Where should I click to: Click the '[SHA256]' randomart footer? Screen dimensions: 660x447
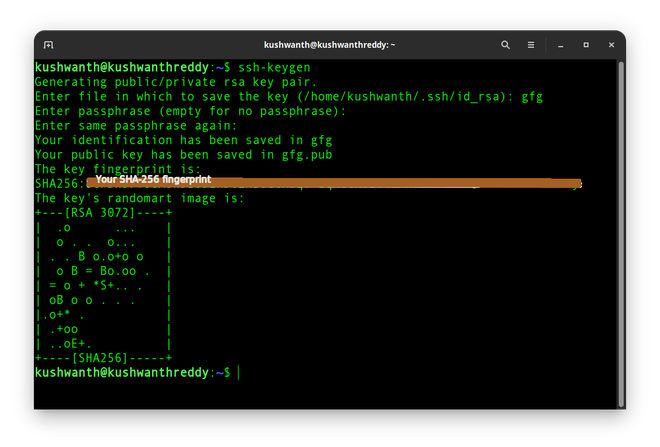pos(100,358)
